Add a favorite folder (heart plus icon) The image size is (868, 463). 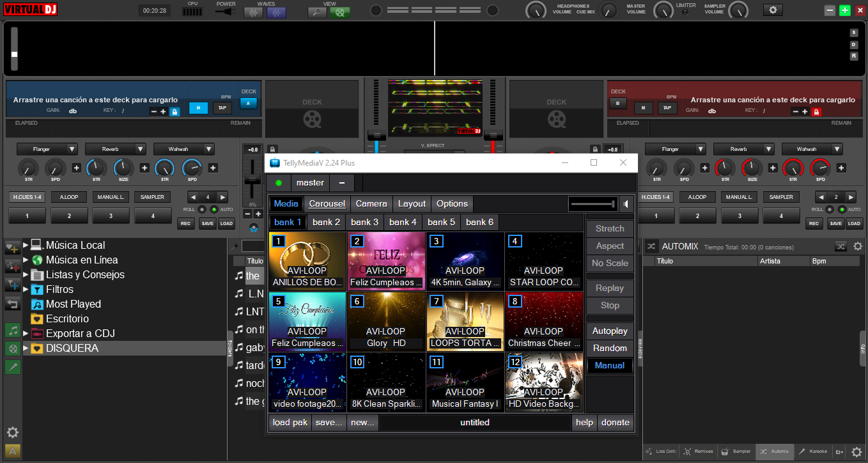point(13,248)
